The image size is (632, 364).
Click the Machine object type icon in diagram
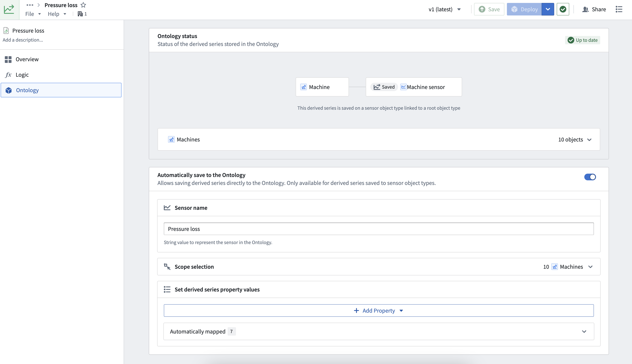click(x=303, y=87)
